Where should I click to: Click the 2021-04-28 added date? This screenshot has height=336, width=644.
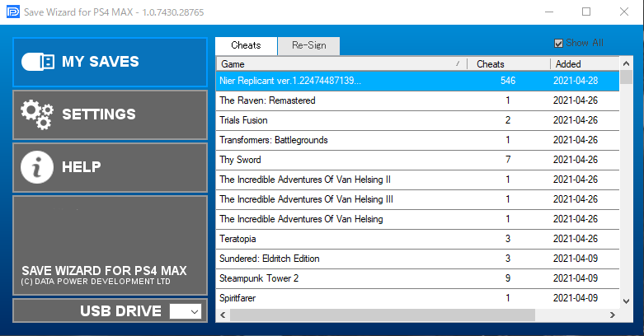click(576, 81)
